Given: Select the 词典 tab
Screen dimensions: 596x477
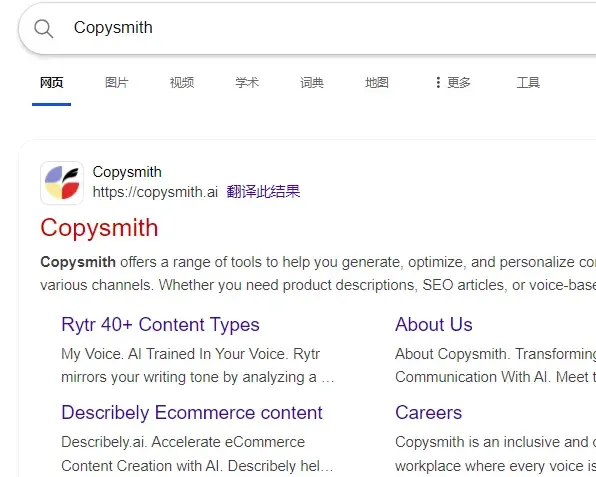Looking at the screenshot, I should tap(312, 82).
